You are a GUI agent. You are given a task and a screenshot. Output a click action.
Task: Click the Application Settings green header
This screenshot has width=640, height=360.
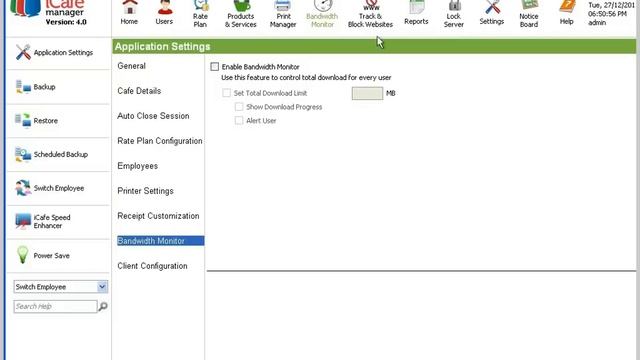click(x=374, y=47)
